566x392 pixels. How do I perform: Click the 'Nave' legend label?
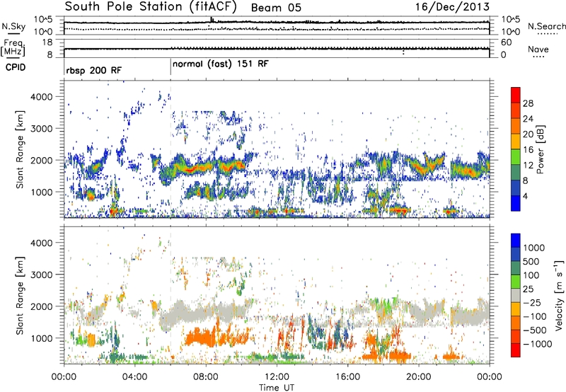(538, 49)
